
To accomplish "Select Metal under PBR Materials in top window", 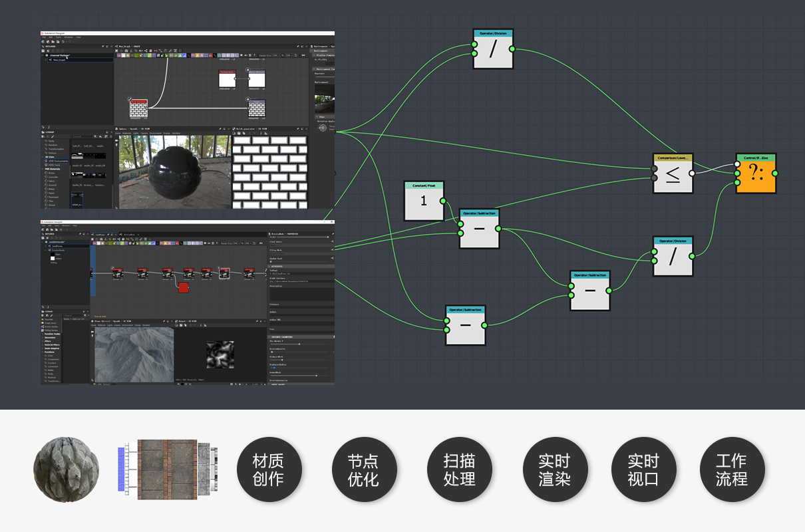I will [x=51, y=189].
